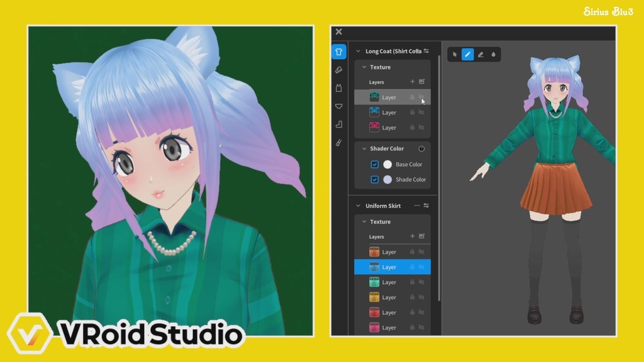Select the blur droplet tool
The image size is (644, 362).
click(x=494, y=55)
